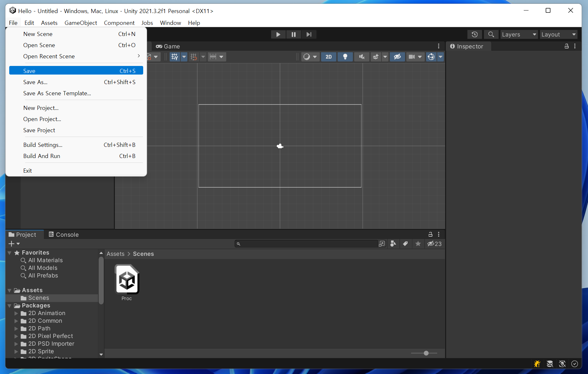Open the Layers dropdown
588x374 pixels.
[519, 34]
